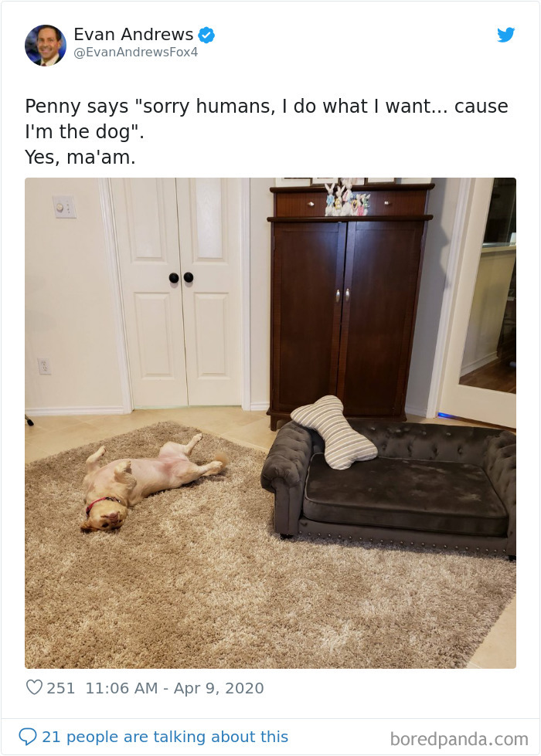Click the tweet text about Penny
The width and height of the screenshot is (541, 756).
pos(267,131)
